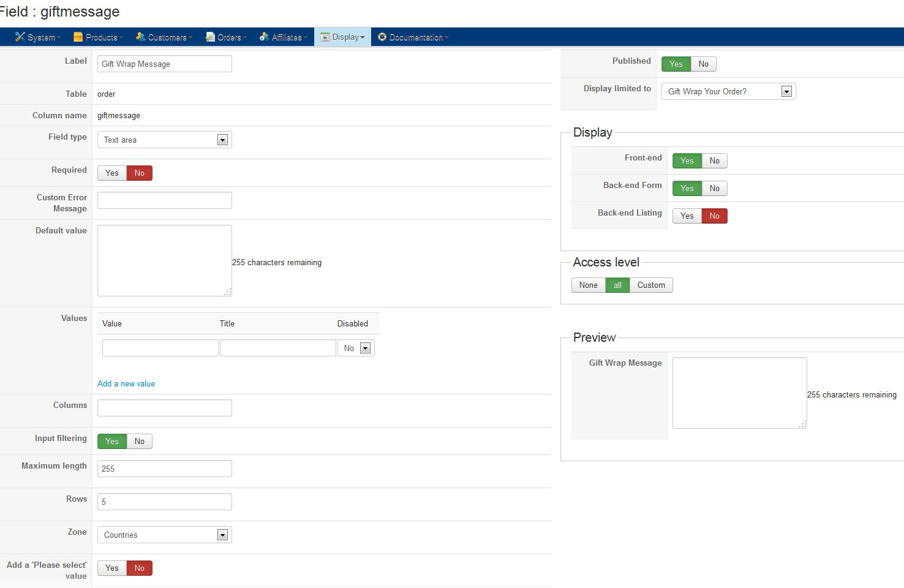Click the Columns input field

coord(165,408)
